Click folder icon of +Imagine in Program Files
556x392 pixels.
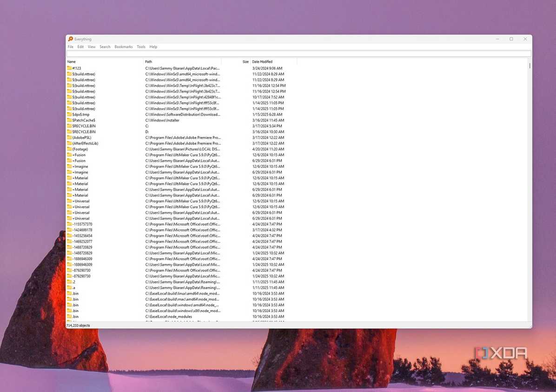tap(69, 166)
